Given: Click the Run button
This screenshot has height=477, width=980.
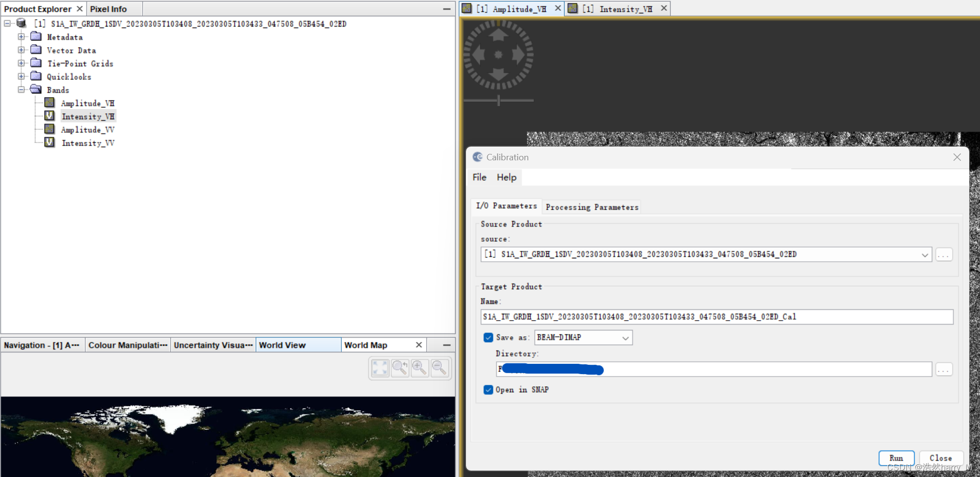Looking at the screenshot, I should tap(896, 458).
